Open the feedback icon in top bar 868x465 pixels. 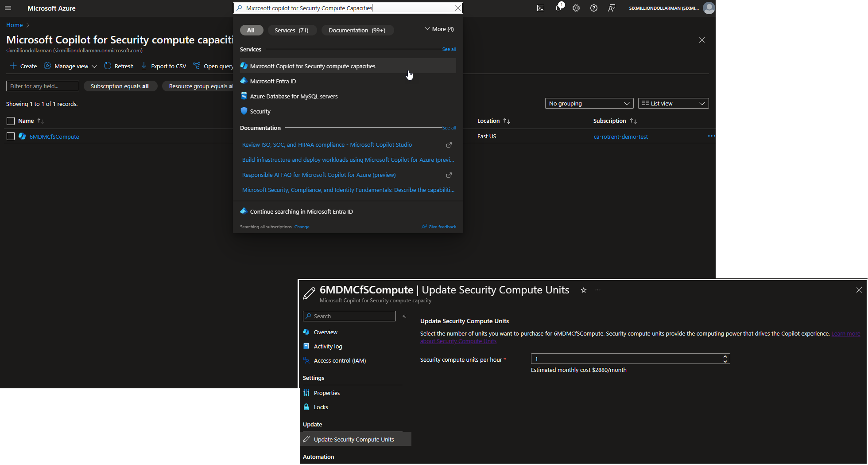click(x=612, y=8)
